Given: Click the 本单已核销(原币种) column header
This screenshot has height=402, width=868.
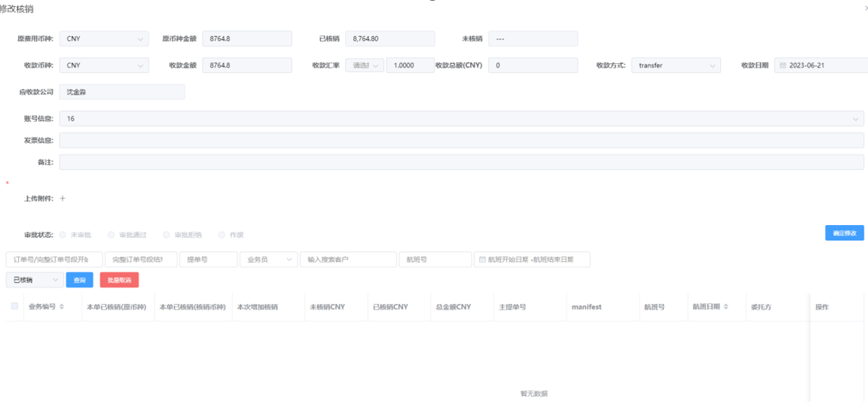Looking at the screenshot, I should click(x=117, y=306).
